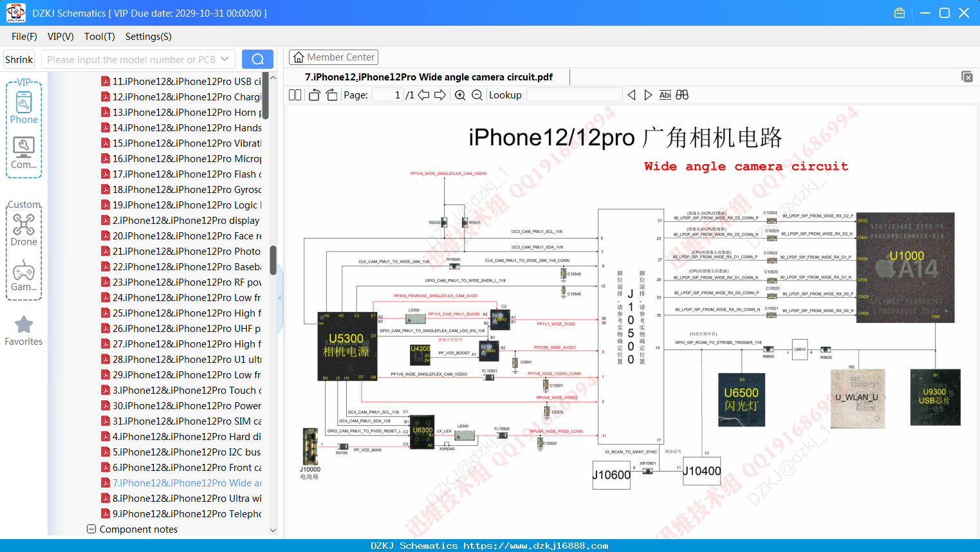The height and width of the screenshot is (552, 980).
Task: Zoom in on the schematic
Action: coord(460,95)
